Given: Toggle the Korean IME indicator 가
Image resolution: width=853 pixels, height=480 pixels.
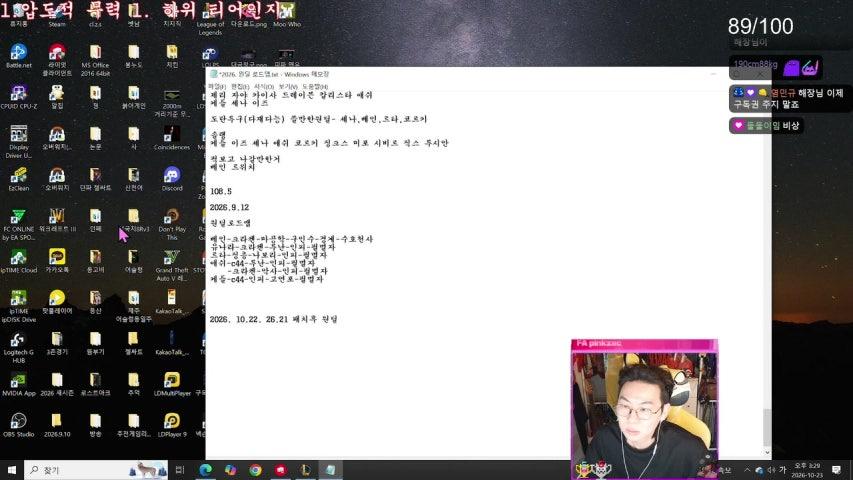Looking at the screenshot, I should (782, 470).
